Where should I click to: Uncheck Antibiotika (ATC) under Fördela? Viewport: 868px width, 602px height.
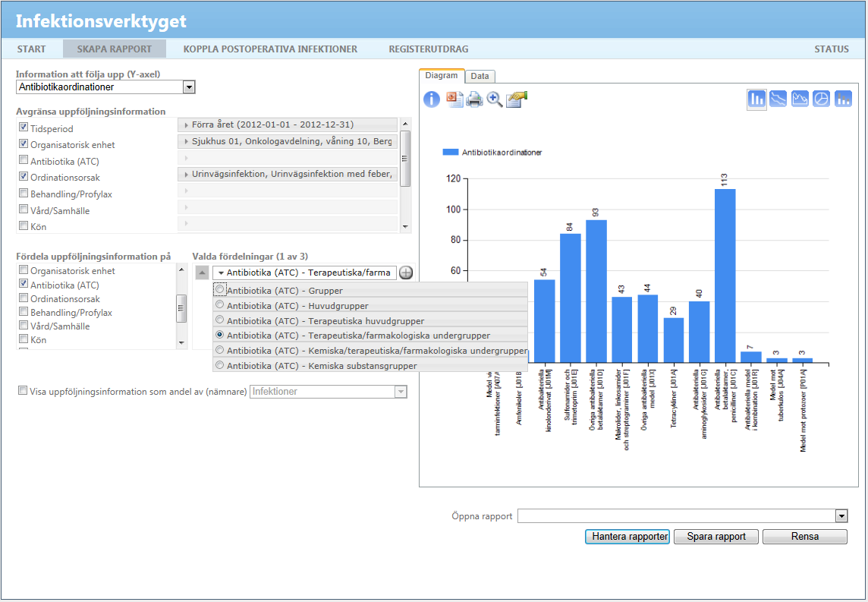pos(24,284)
